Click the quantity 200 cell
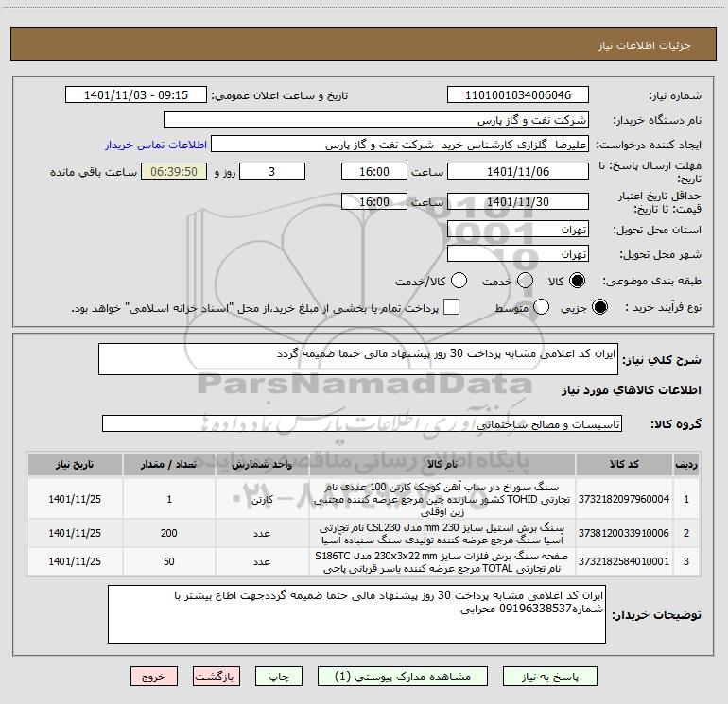The width and height of the screenshot is (728, 704). point(169,533)
